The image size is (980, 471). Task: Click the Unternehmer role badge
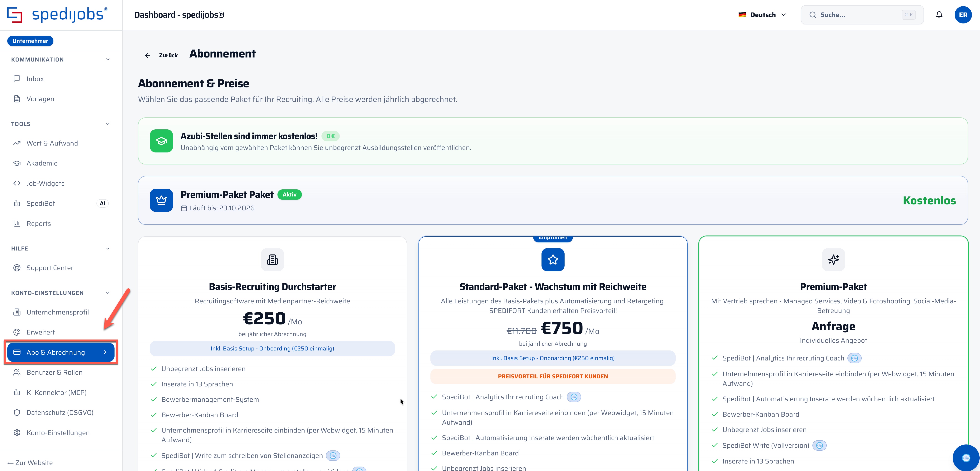30,41
